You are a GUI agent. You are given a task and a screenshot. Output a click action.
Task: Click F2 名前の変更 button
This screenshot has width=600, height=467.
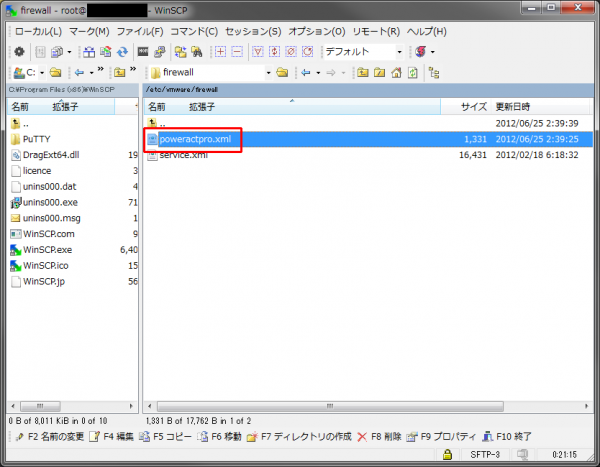(x=50, y=436)
